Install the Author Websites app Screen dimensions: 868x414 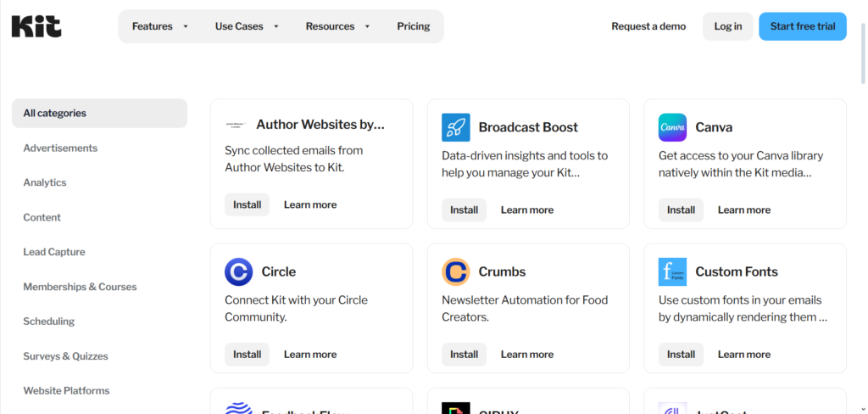click(247, 204)
